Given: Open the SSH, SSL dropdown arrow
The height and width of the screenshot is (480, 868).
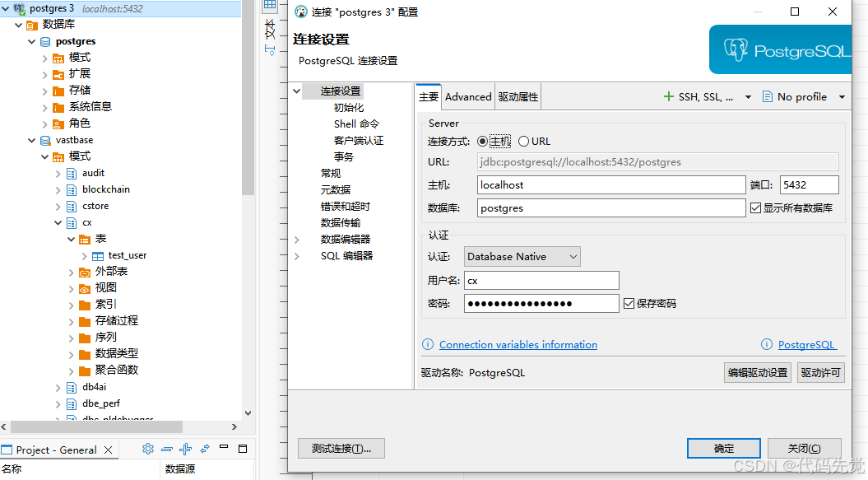Looking at the screenshot, I should point(748,97).
